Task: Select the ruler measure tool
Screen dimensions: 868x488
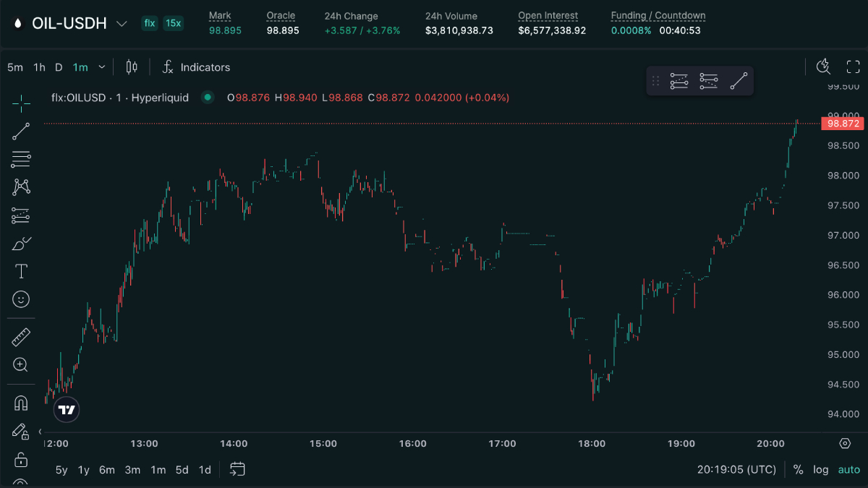Action: tap(22, 337)
